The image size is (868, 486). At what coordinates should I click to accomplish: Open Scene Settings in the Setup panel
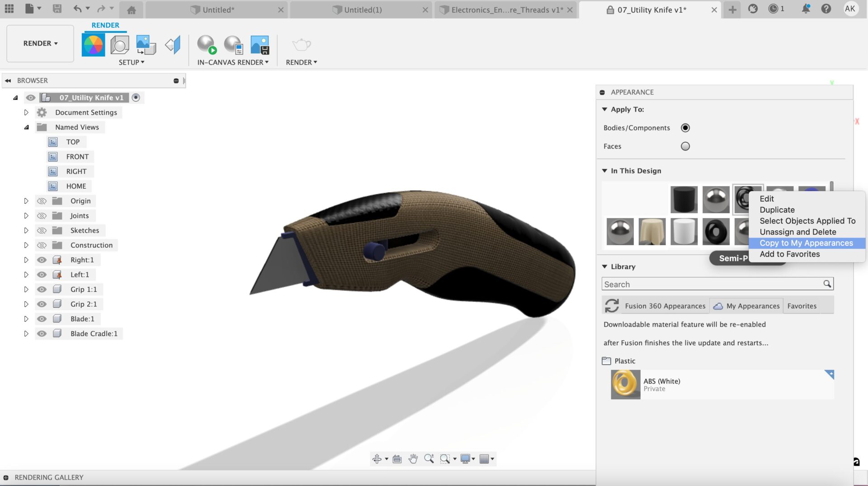point(119,44)
